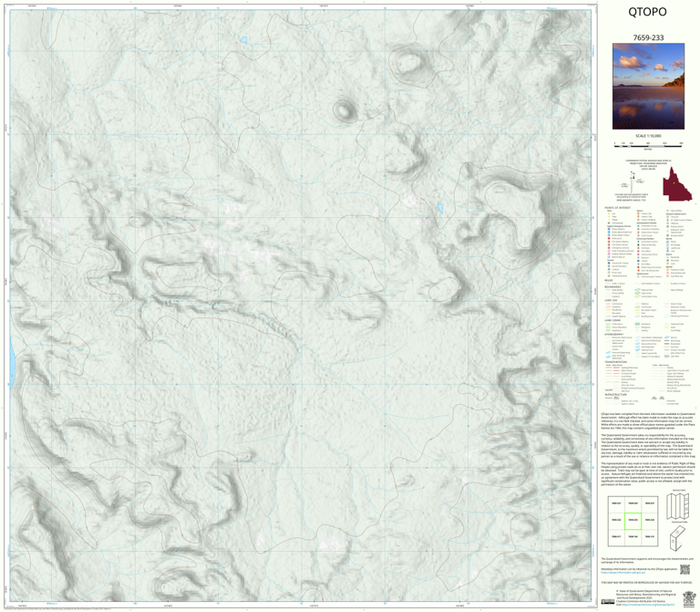Click the SCALE 1:10,000 label
Viewport: 700px width, 612px height.
click(648, 136)
